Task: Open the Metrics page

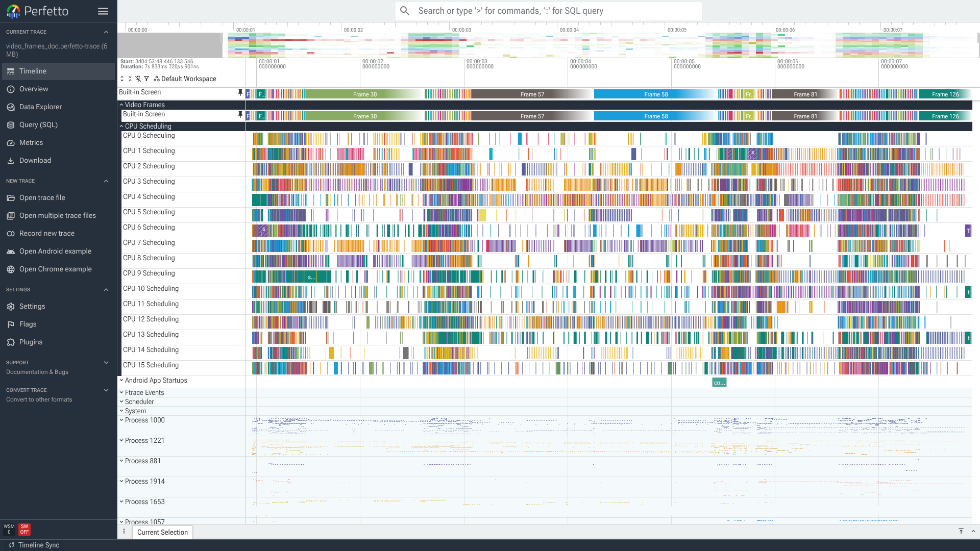Action: [58, 143]
